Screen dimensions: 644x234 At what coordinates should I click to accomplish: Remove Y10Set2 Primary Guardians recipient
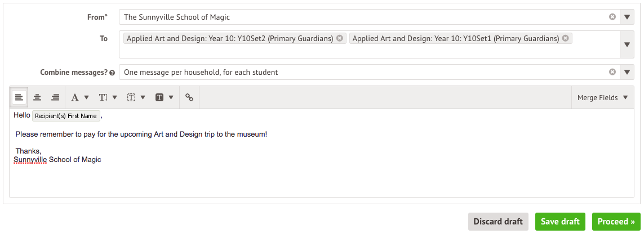(339, 38)
